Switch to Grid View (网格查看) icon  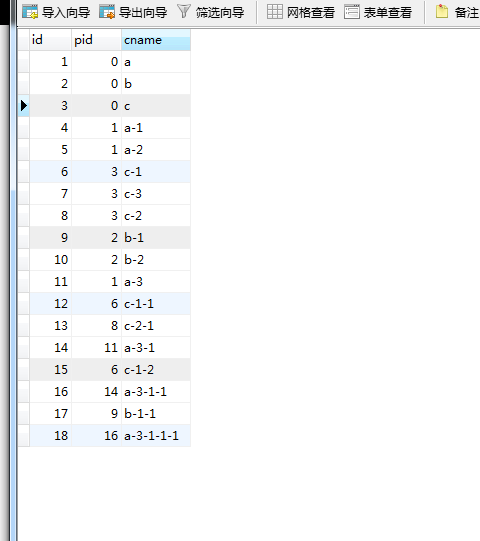click(275, 12)
